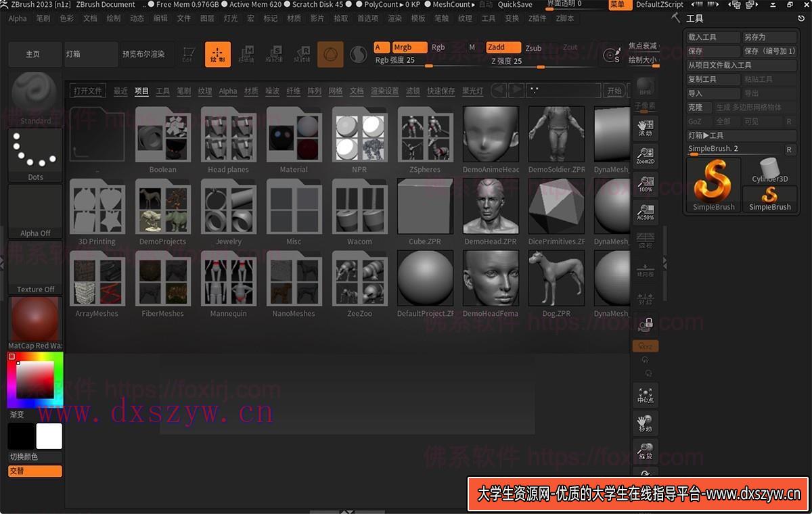Select the 绘制 (Draw) mode icon

click(x=218, y=54)
